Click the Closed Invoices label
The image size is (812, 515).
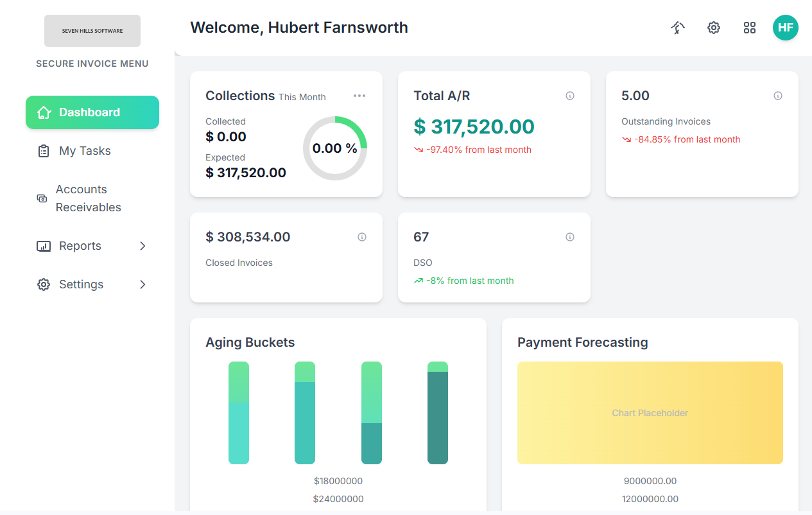tap(239, 263)
